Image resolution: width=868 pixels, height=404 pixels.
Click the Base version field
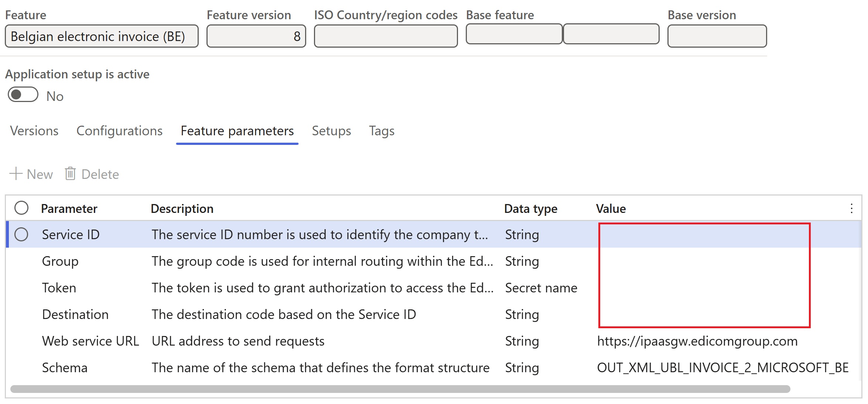coord(717,36)
